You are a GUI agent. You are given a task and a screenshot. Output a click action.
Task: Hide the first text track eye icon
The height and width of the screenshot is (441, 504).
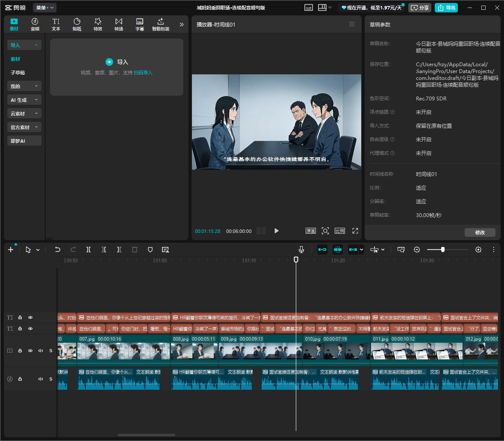click(30, 317)
